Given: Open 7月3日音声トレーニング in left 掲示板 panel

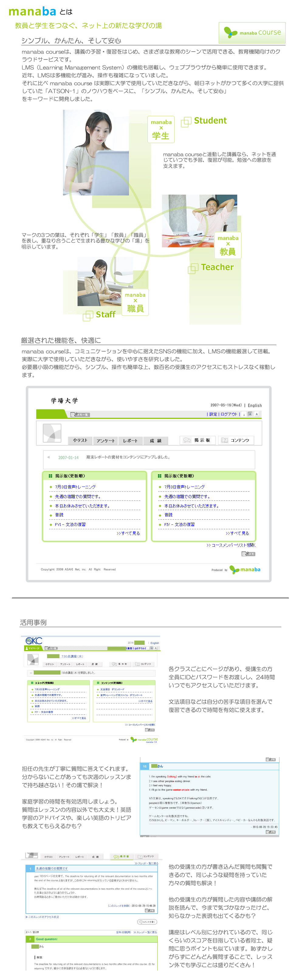Looking at the screenshot, I should point(75,487).
